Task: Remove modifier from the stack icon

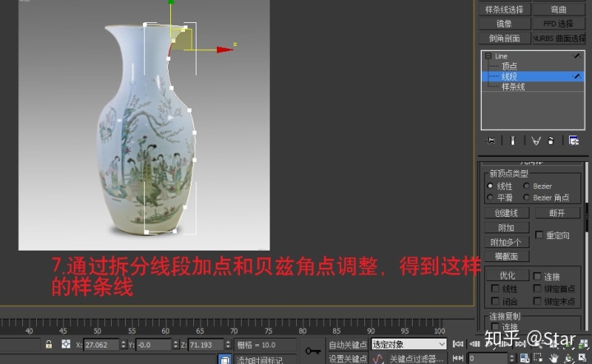Action: 551,141
